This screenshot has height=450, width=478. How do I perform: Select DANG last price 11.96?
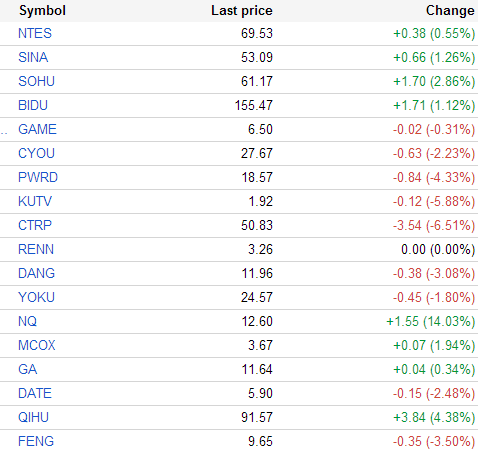pos(257,273)
